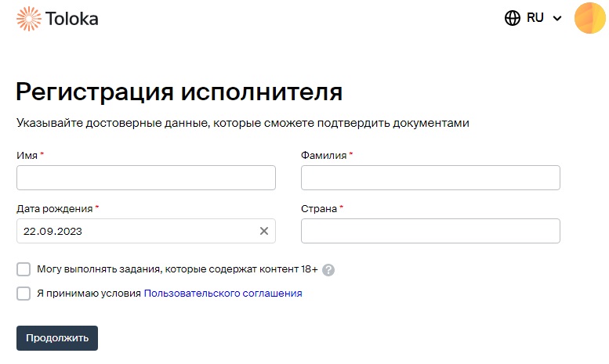
Task: Click the question mark help icon
Action: (328, 270)
